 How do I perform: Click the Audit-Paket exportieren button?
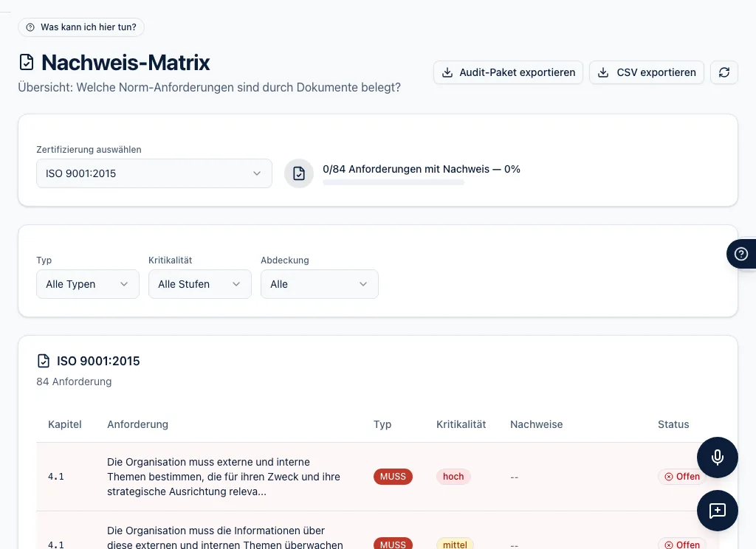[508, 72]
